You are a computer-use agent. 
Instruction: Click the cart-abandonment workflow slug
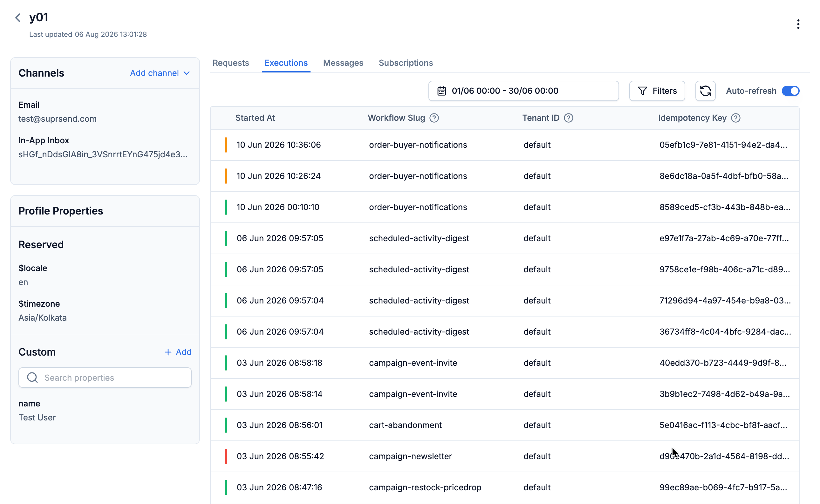coord(405,425)
